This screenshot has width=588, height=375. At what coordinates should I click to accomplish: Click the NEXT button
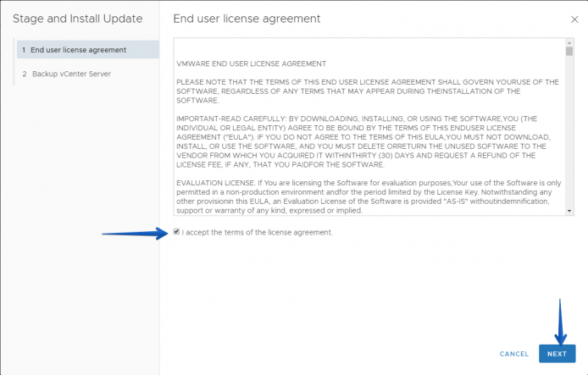click(557, 354)
